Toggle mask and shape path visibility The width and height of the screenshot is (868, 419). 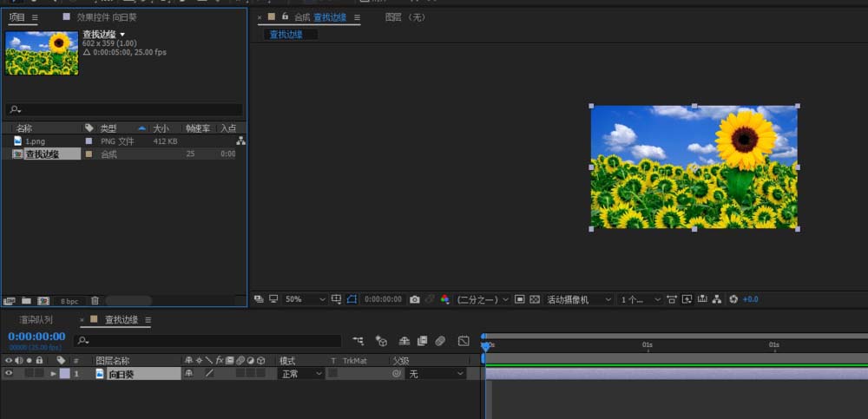(x=352, y=299)
